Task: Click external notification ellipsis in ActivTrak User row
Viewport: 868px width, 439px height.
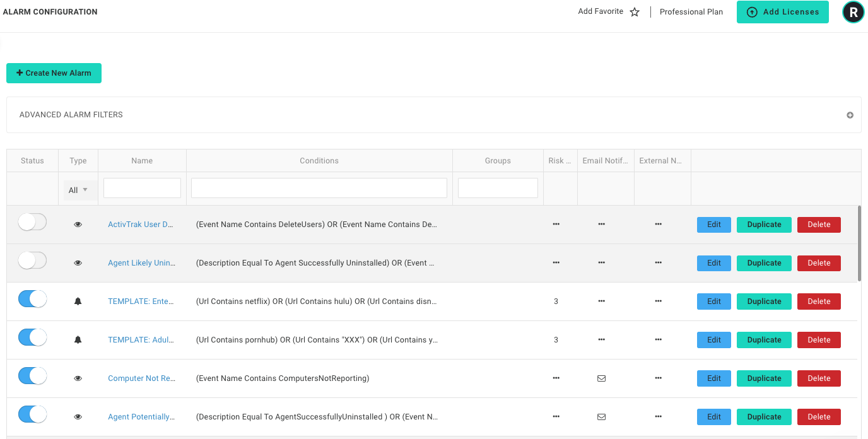Action: click(658, 225)
